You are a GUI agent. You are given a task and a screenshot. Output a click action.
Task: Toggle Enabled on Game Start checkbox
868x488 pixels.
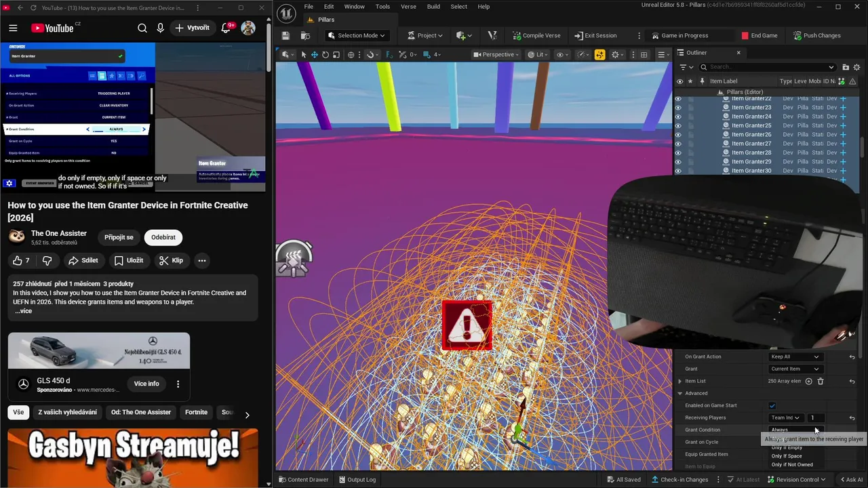pos(772,405)
